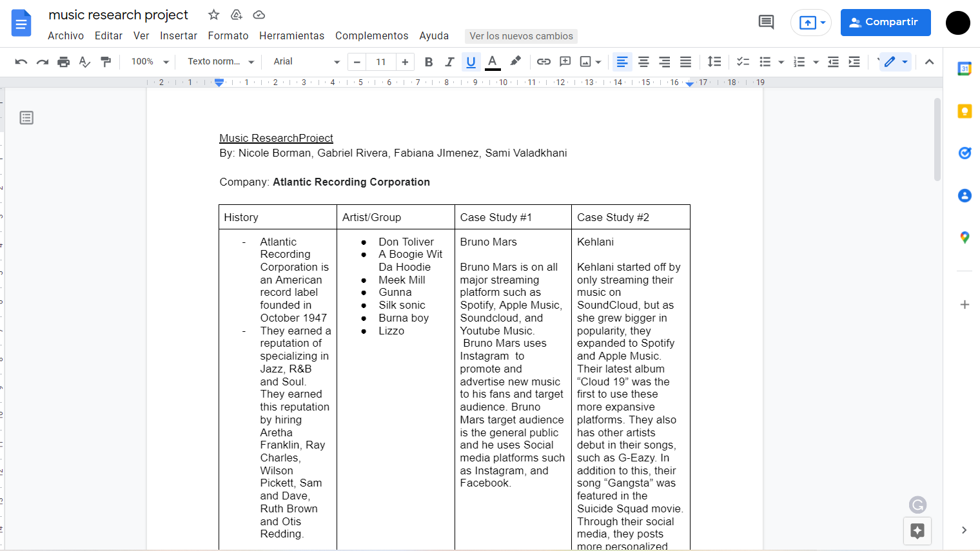The height and width of the screenshot is (551, 980).
Task: Apply a bulleted list
Action: 765,62
